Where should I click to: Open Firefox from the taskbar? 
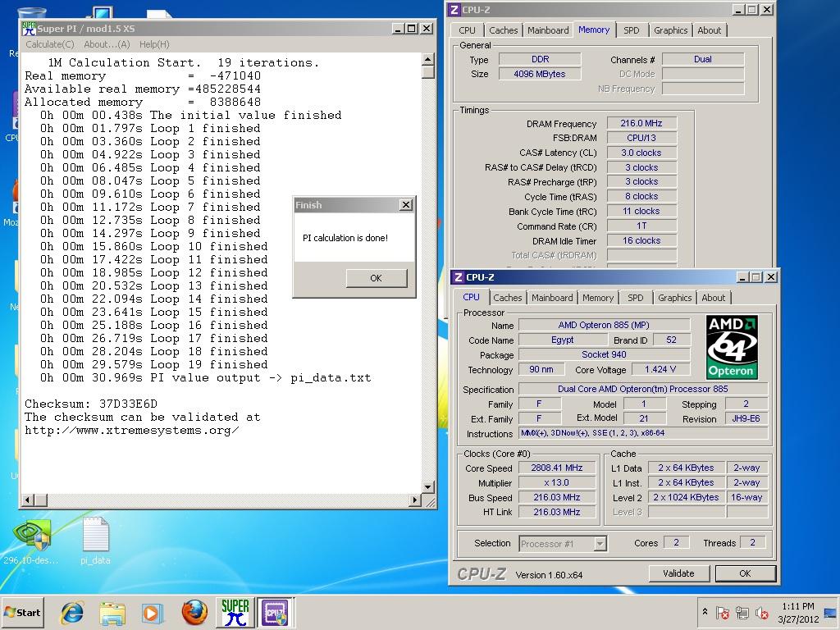pos(194,612)
